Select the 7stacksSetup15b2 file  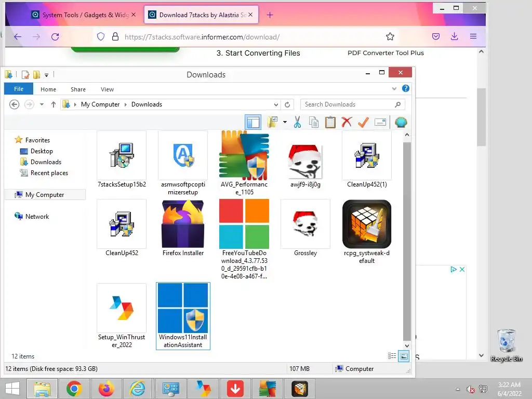(122, 159)
